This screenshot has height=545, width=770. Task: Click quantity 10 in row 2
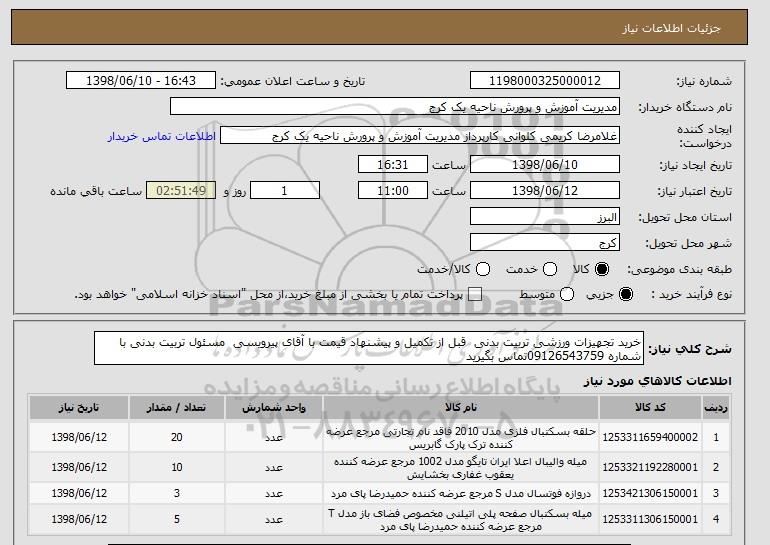(177, 467)
